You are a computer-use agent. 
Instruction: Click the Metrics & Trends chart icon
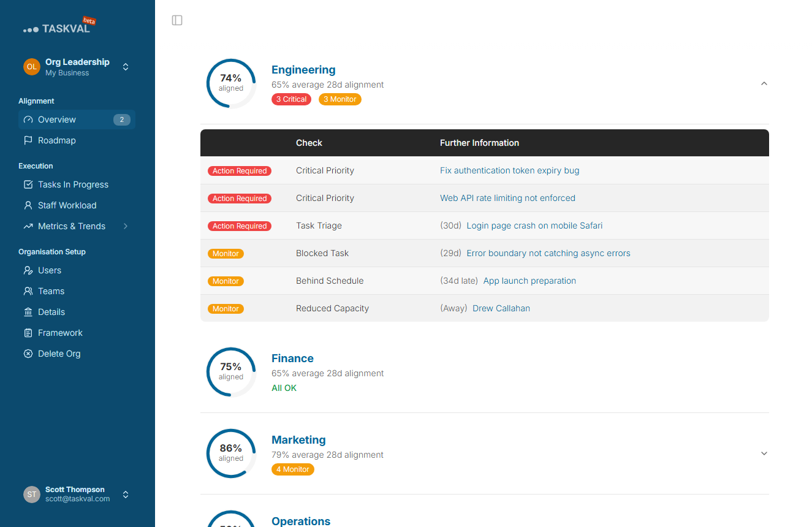pyautogui.click(x=28, y=226)
